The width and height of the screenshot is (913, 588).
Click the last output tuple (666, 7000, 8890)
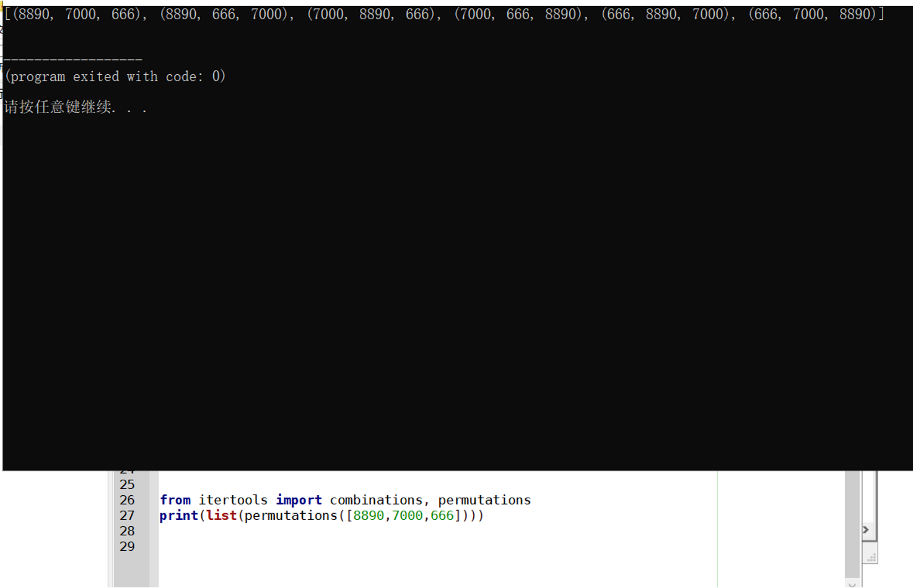click(814, 14)
